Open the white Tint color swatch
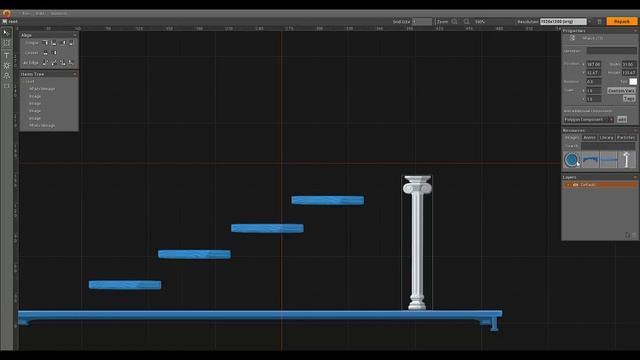Image resolution: width=640 pixels, height=360 pixels. 633,82
